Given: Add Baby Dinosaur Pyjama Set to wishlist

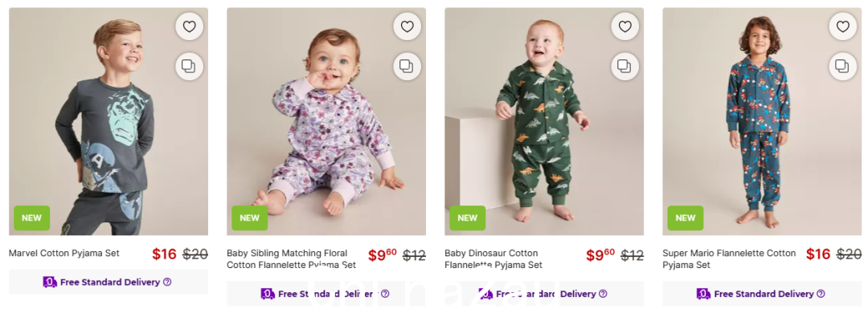Looking at the screenshot, I should (x=625, y=26).
